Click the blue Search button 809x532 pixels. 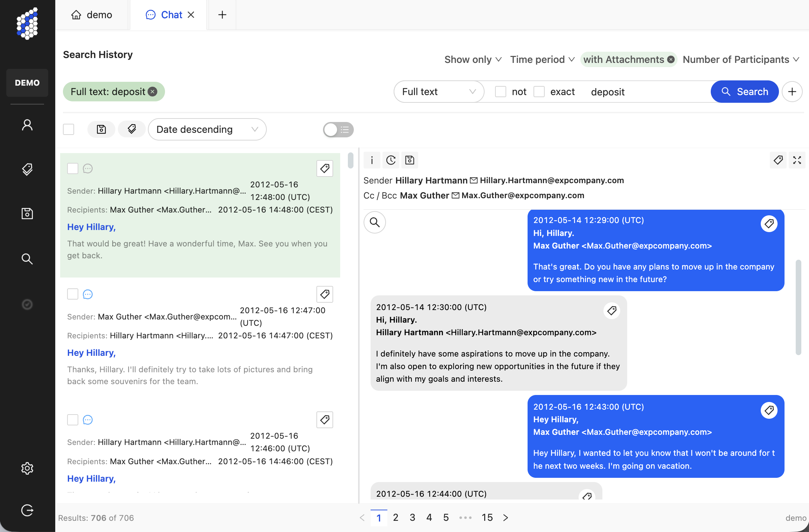pos(745,92)
